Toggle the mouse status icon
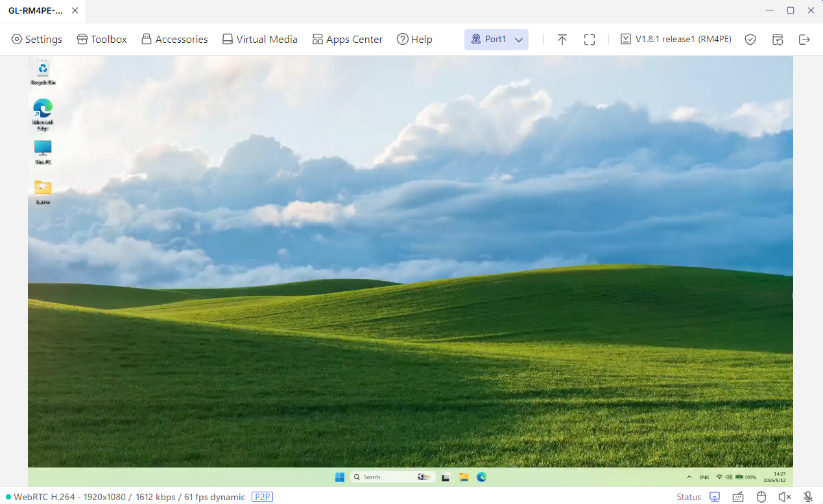This screenshot has width=823, height=504. pos(761,497)
